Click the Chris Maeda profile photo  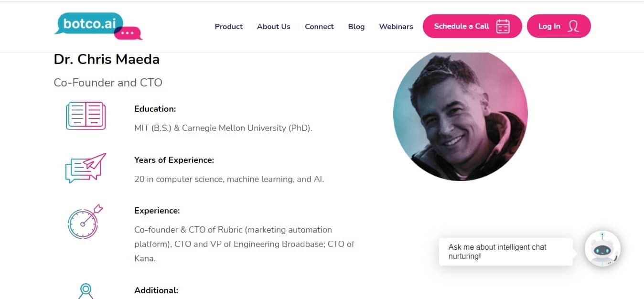(x=460, y=116)
